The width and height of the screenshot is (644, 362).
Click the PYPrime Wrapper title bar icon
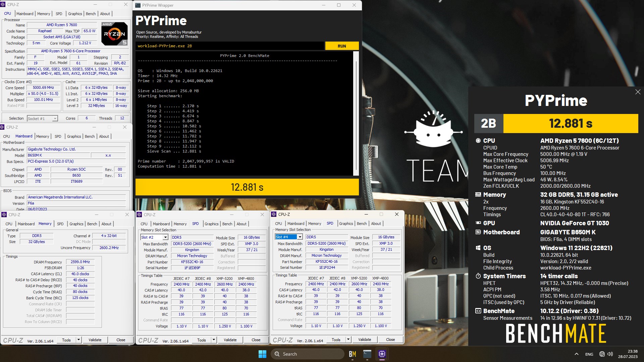[x=138, y=5]
